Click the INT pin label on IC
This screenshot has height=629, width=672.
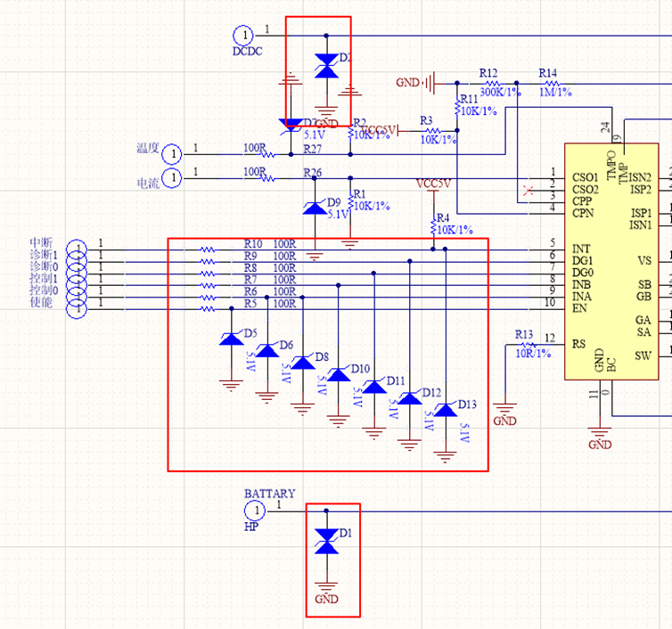(x=581, y=249)
